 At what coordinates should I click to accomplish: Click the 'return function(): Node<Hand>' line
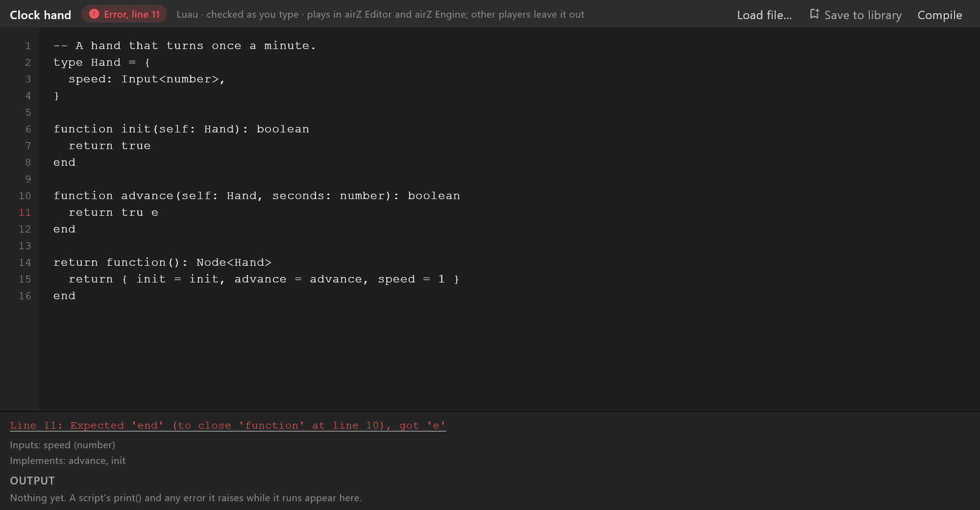click(x=162, y=262)
